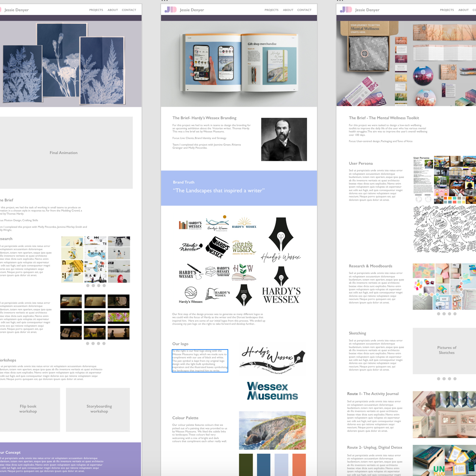
Task: Click the JD logo in the right artboard header
Action: (x=346, y=10)
